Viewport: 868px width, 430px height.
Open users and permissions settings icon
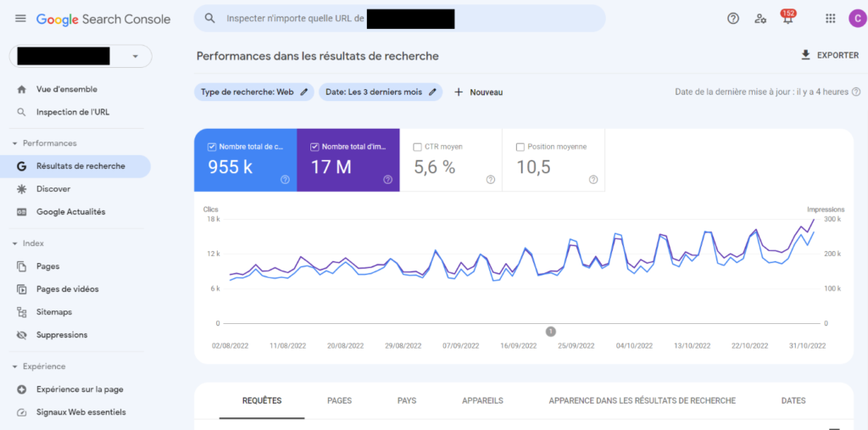pyautogui.click(x=760, y=19)
